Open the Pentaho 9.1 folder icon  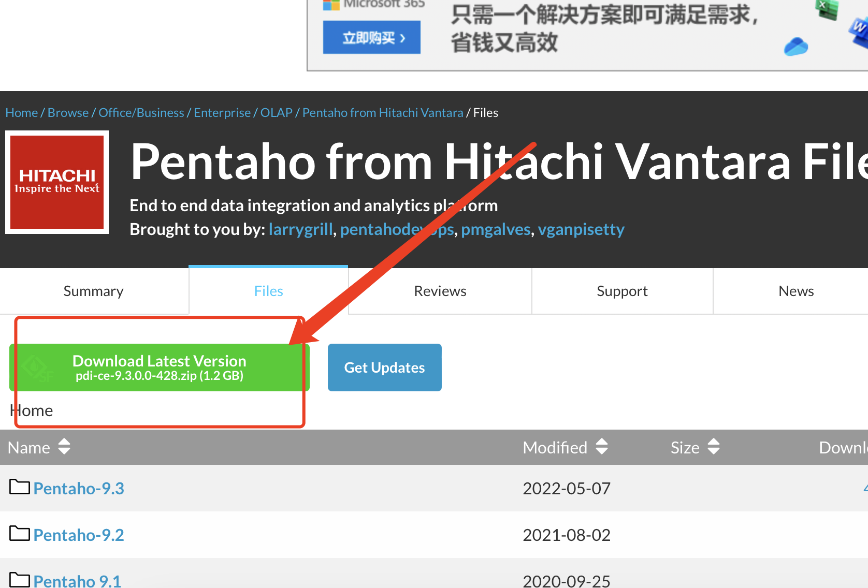[20, 580]
